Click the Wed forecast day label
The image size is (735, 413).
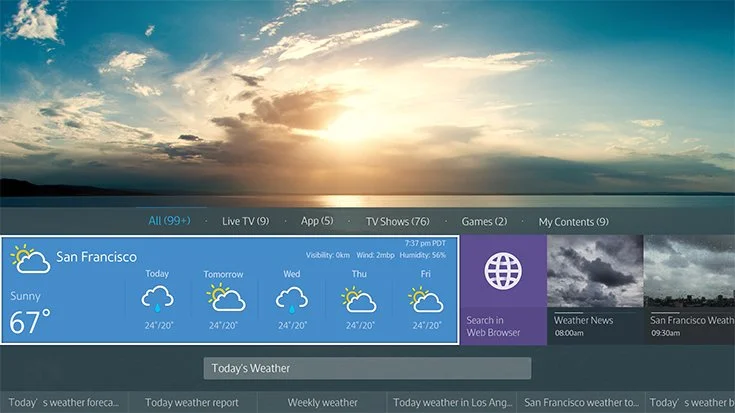(292, 274)
